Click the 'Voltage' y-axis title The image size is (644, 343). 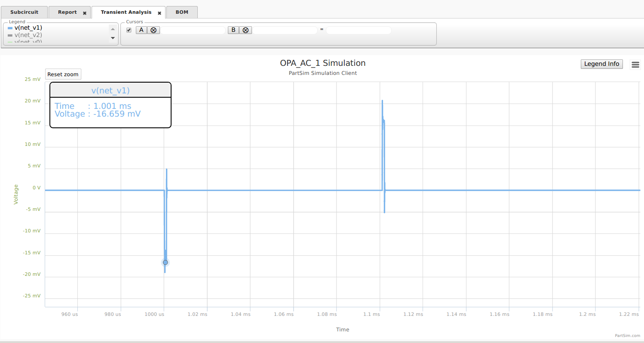click(x=16, y=194)
